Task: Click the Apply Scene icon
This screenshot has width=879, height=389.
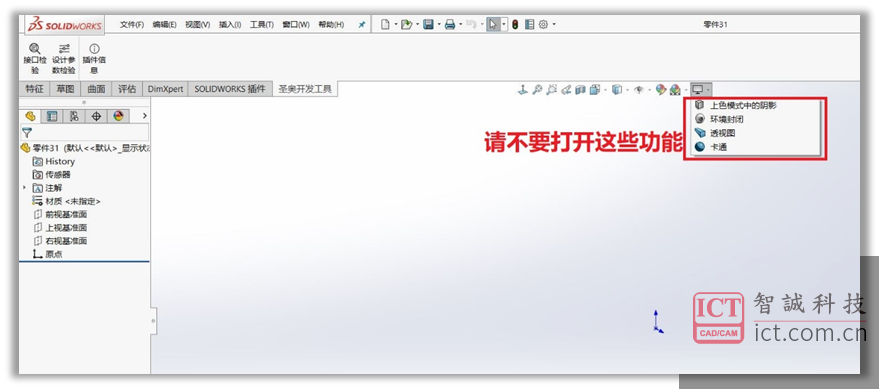Action: (675, 89)
